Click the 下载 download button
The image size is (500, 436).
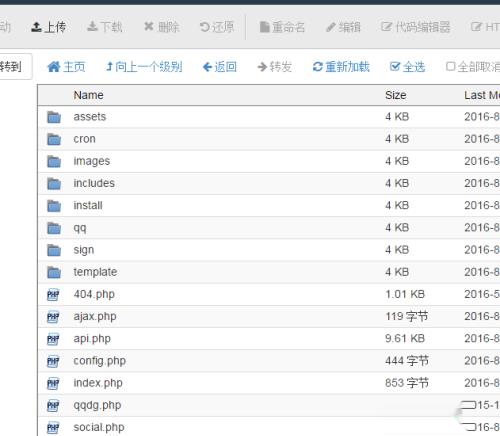click(105, 27)
